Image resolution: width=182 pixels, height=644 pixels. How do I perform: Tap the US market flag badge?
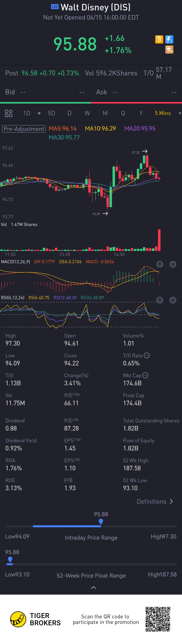(55, 7)
